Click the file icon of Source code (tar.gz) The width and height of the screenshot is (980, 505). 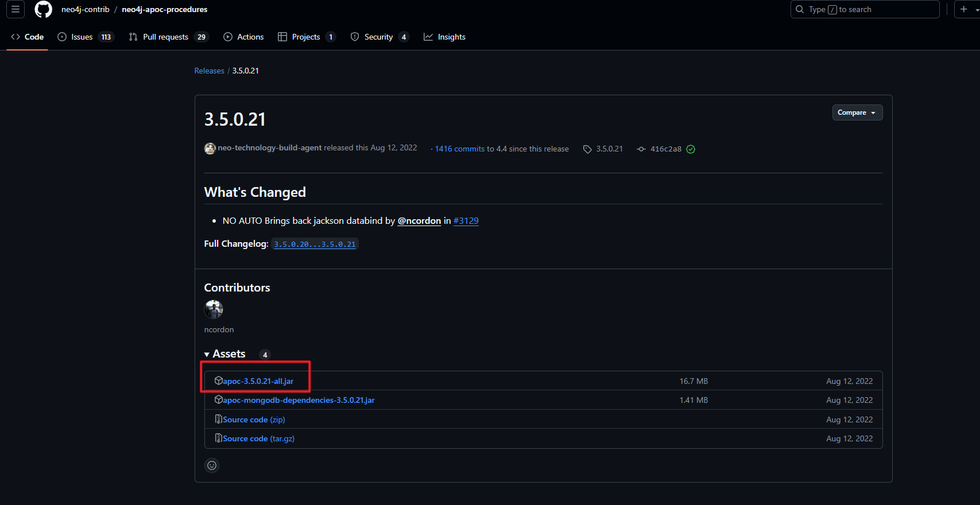click(218, 438)
